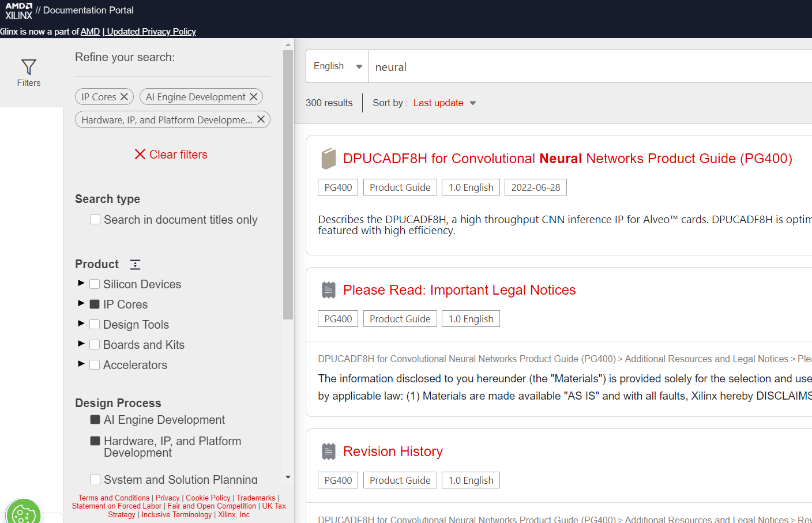The width and height of the screenshot is (812, 523).
Task: Open Please Read: Important Legal Notices
Action: pos(459,290)
